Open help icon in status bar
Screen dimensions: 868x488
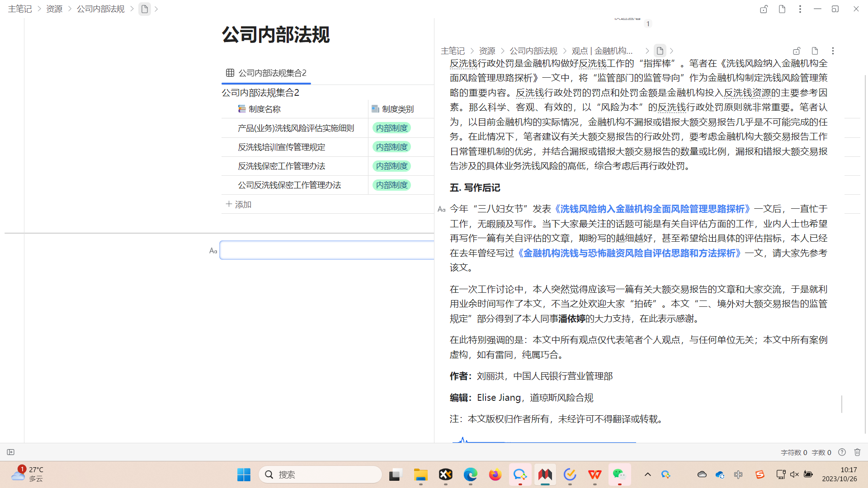842,452
